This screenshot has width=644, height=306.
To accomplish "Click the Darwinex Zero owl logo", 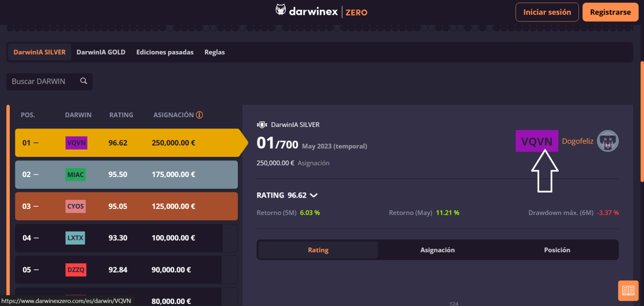I will coord(281,10).
